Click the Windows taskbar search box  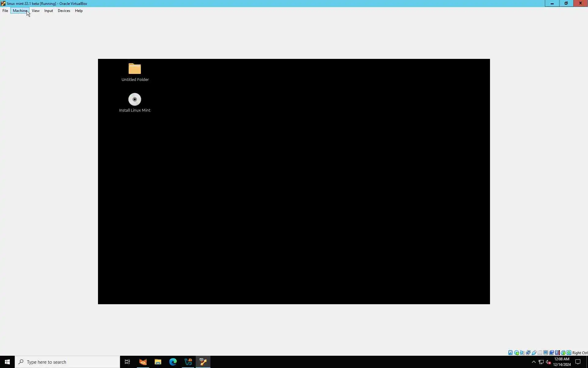[x=67, y=362]
